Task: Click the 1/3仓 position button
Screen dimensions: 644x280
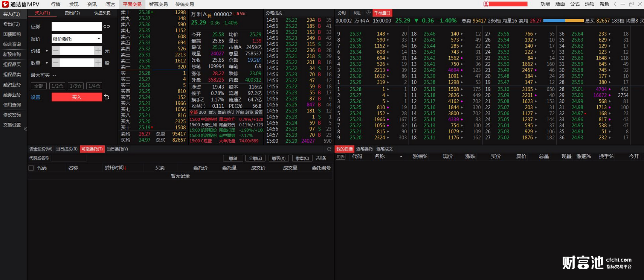Action: click(x=75, y=86)
